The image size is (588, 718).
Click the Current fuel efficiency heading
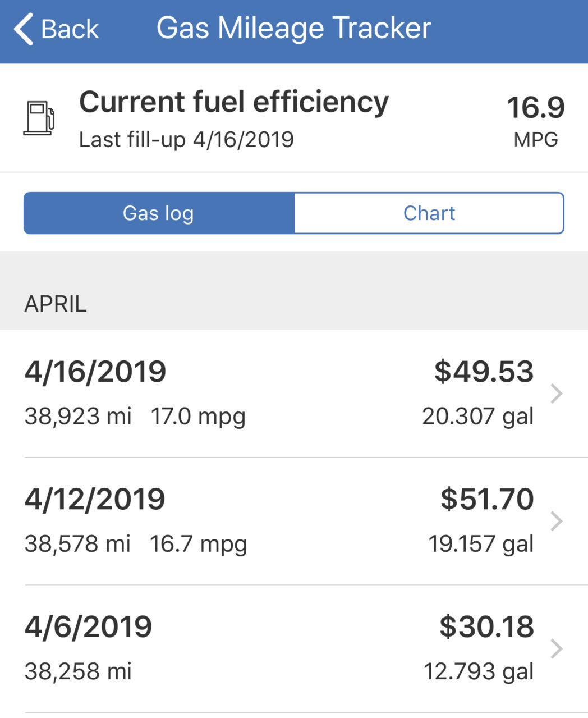coord(234,102)
